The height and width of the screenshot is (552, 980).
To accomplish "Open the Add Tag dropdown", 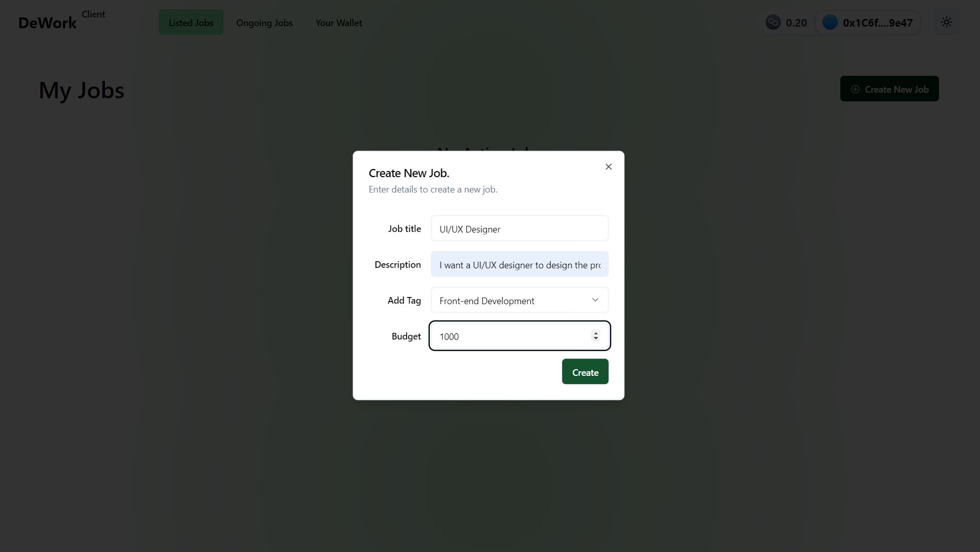I will click(519, 300).
